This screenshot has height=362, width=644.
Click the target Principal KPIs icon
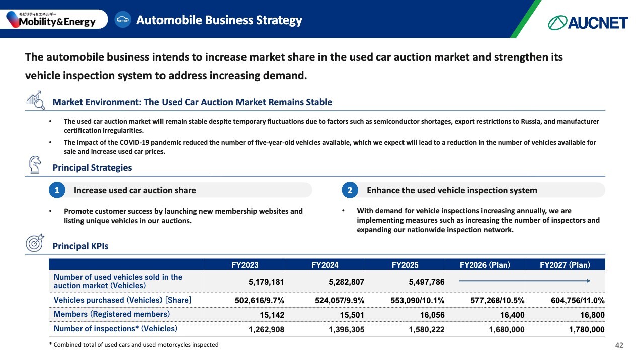pos(35,243)
